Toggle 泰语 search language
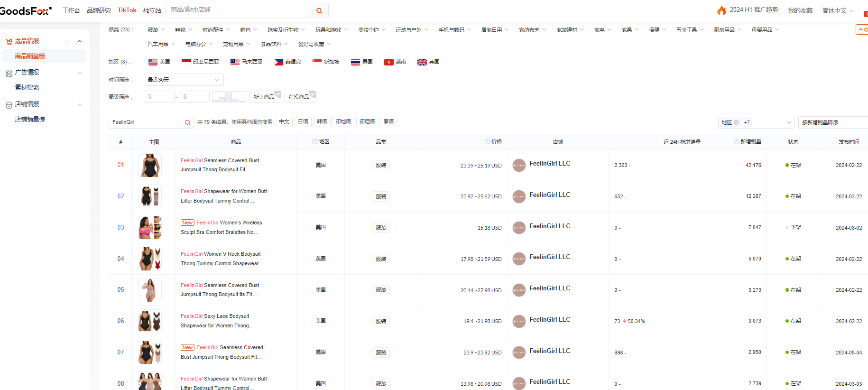Screen dimensions: 868x390 click(388, 122)
